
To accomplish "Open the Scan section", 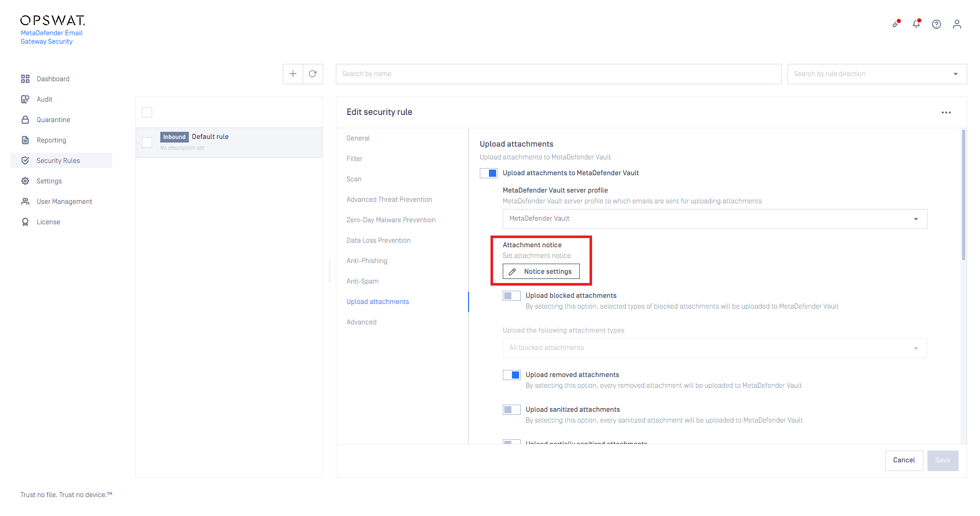I will 354,179.
